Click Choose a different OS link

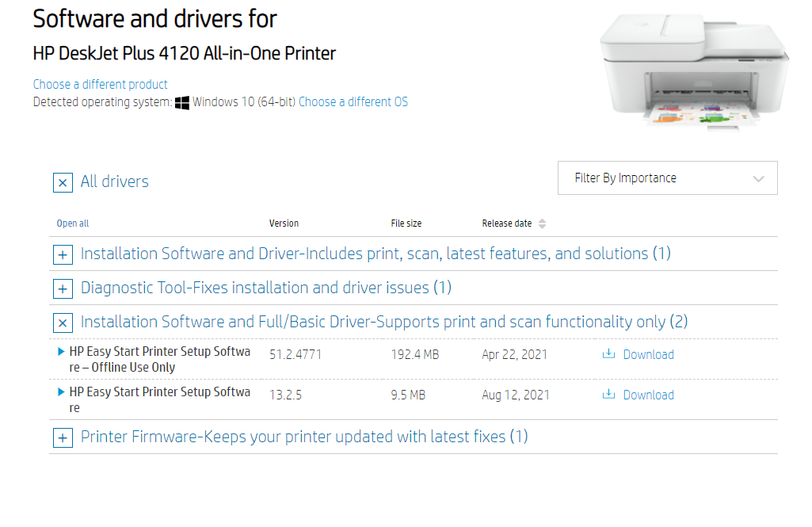pyautogui.click(x=353, y=101)
